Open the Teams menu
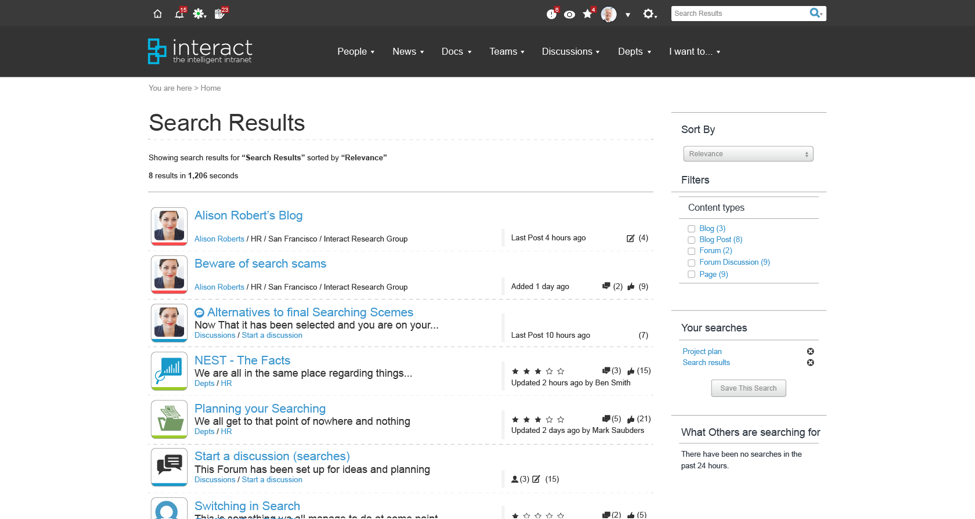This screenshot has width=975, height=519. (x=507, y=52)
